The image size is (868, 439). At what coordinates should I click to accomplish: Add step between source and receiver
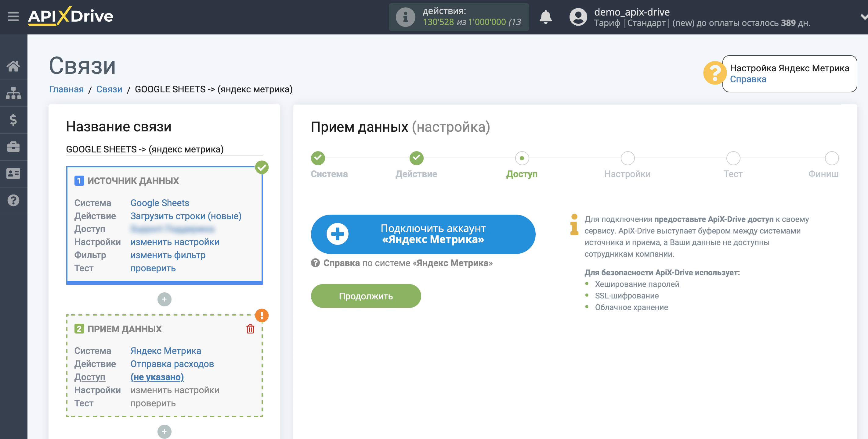pos(164,299)
